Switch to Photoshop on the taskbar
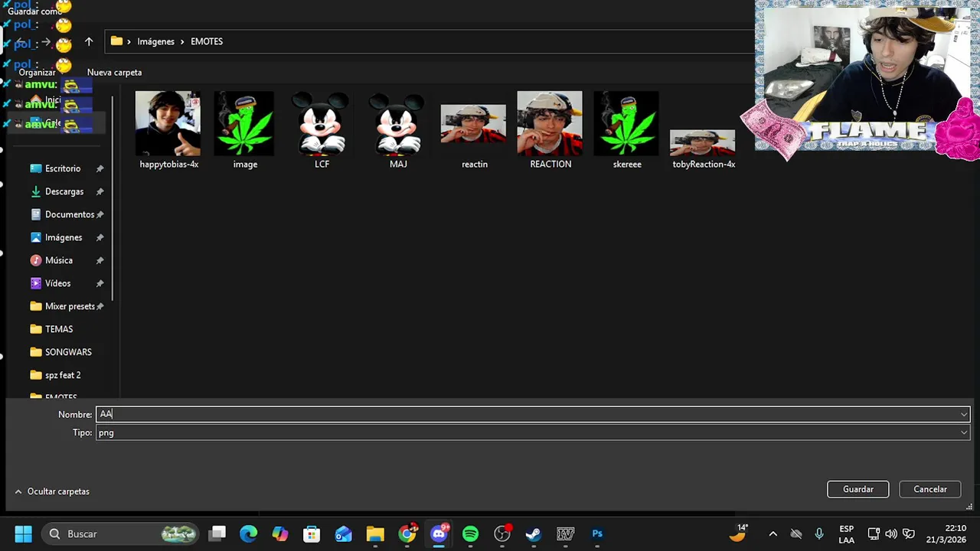Image resolution: width=980 pixels, height=551 pixels. pos(597,533)
